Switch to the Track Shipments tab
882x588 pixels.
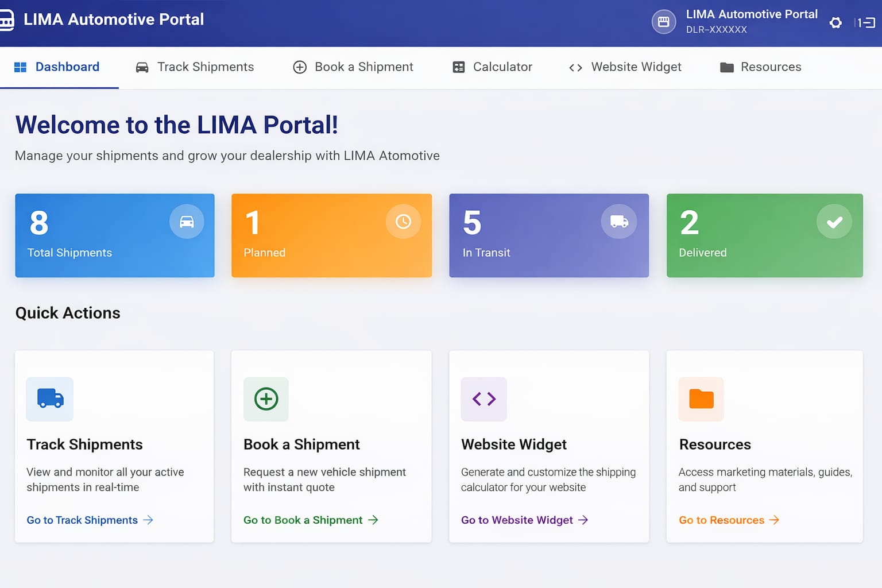pyautogui.click(x=195, y=67)
